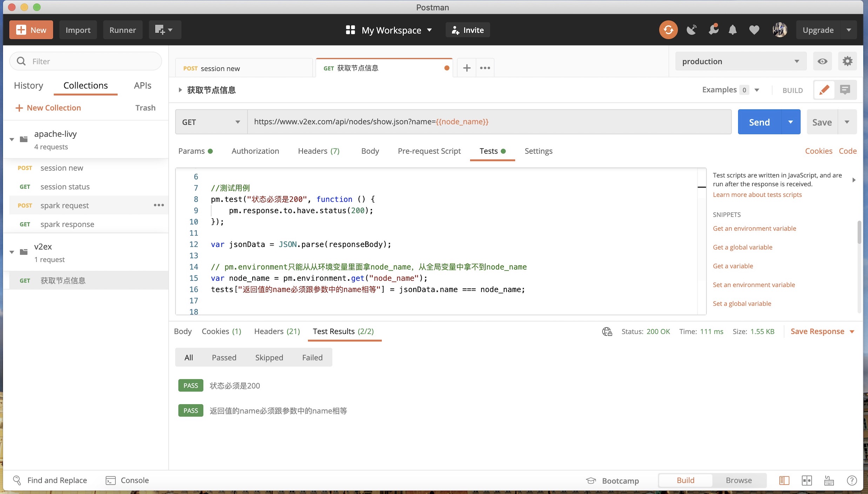Click the New Collection link
This screenshot has height=494, width=868.
(x=48, y=108)
